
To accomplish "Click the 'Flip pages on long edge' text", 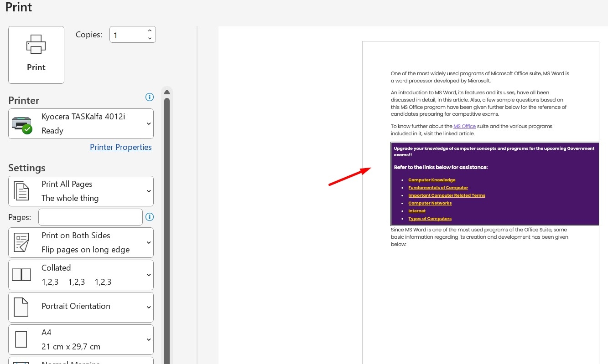I will [86, 250].
